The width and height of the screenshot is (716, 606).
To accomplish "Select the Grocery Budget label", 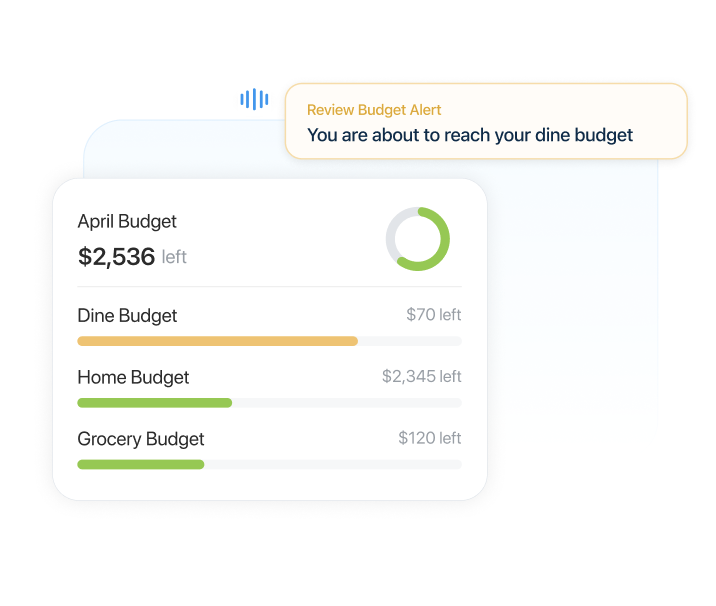I will pos(141,439).
